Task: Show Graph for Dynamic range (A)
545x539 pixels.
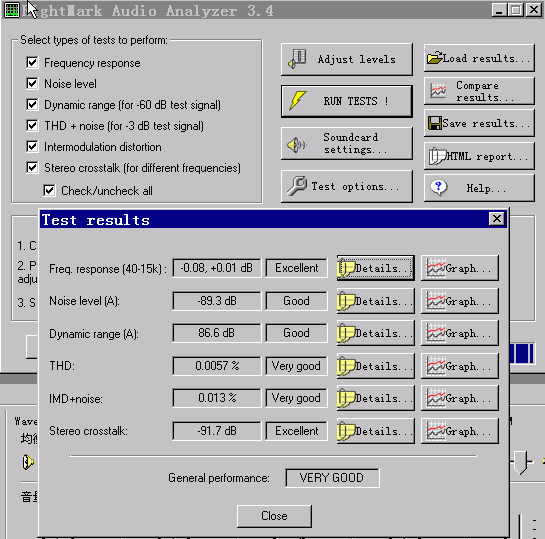Action: click(460, 333)
